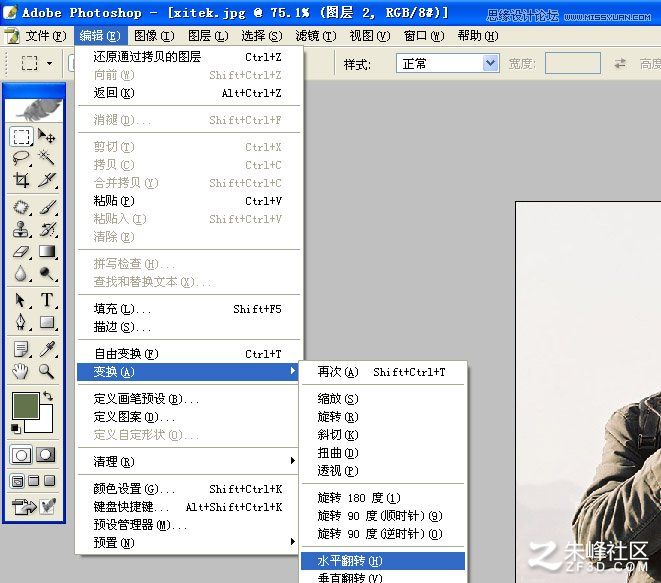Choose 缩放(S) in transform submenu
Screen dimensions: 661x583
pos(383,399)
